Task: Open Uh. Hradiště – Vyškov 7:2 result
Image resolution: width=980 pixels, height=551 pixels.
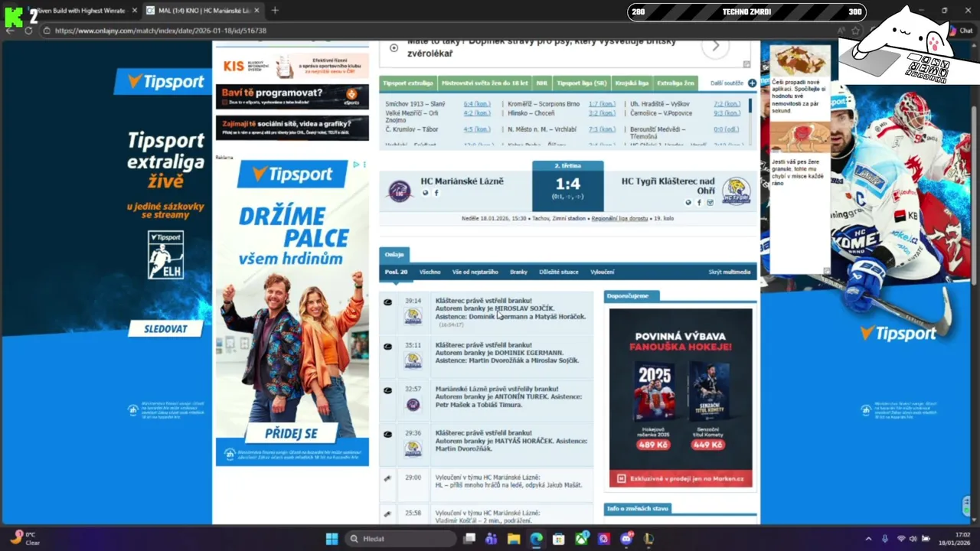Action: coord(727,104)
